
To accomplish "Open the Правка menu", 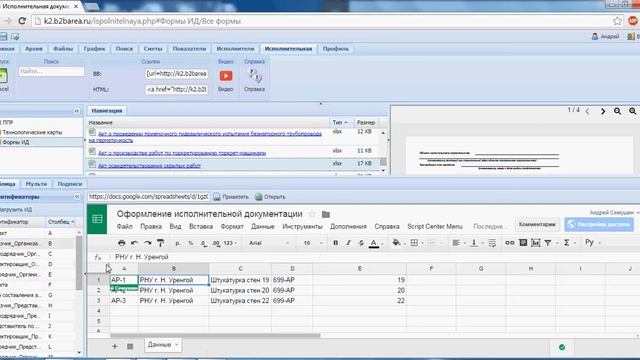I will pyautogui.click(x=151, y=227).
